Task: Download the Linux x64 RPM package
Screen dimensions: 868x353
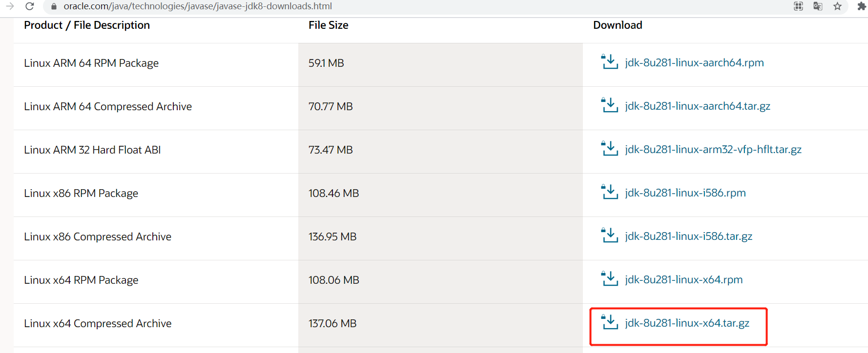Action: click(x=683, y=279)
